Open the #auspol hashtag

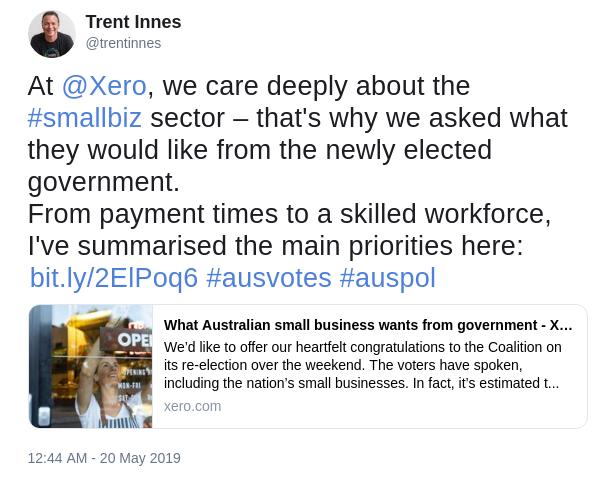387,278
